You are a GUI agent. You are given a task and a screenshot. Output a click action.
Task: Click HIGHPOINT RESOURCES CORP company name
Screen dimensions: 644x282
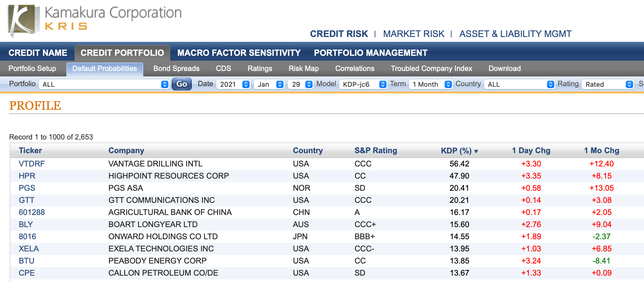169,176
